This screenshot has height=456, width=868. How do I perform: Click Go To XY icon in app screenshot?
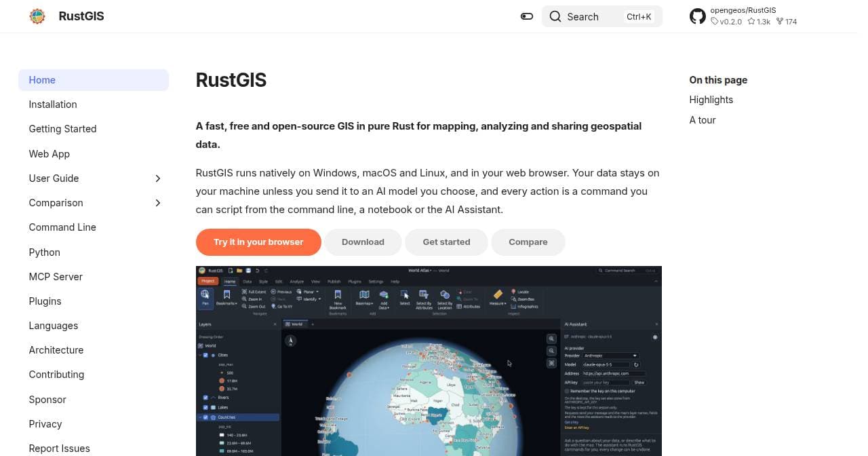coord(273,306)
